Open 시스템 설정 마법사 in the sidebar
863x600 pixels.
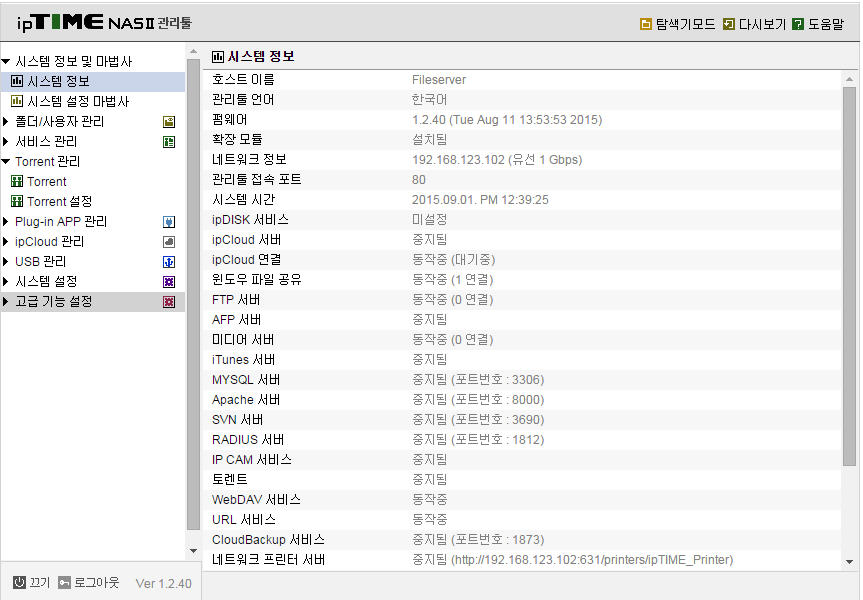[78, 101]
